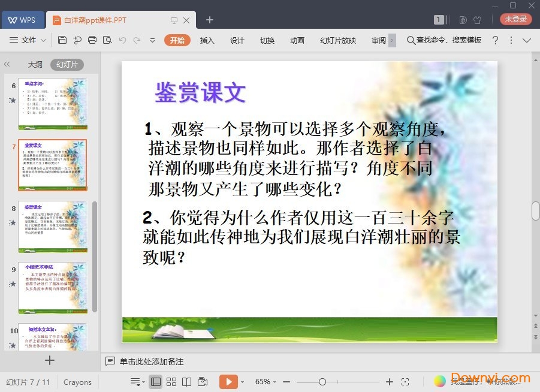Switch to Slide Sorter view icon
This screenshot has height=392, width=540.
click(171, 382)
